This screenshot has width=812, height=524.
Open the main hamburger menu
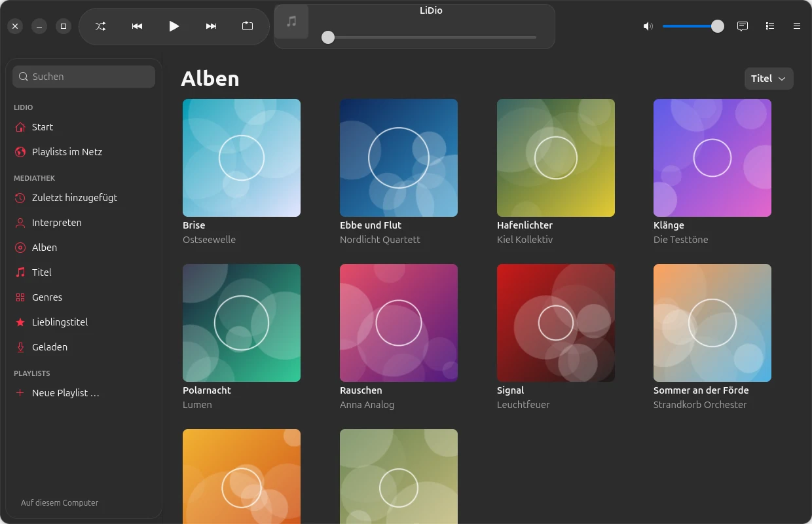797,26
